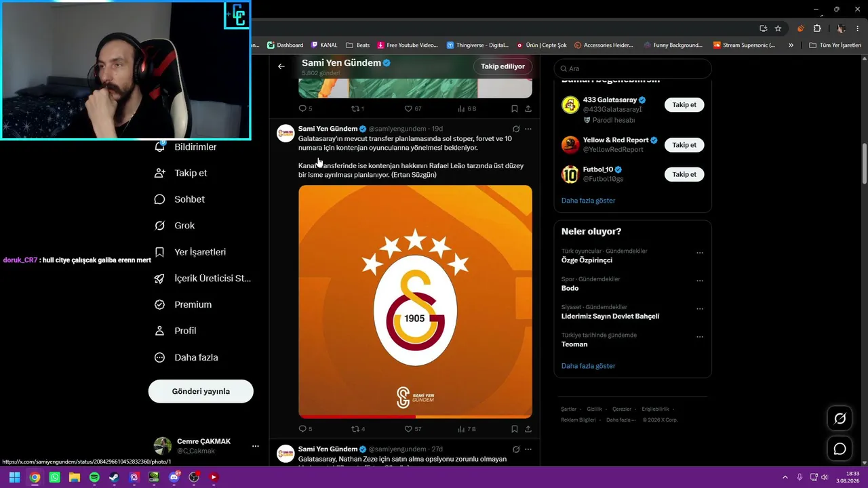Expand Daha fazla in the sidebar
This screenshot has height=488, width=868.
186,357
